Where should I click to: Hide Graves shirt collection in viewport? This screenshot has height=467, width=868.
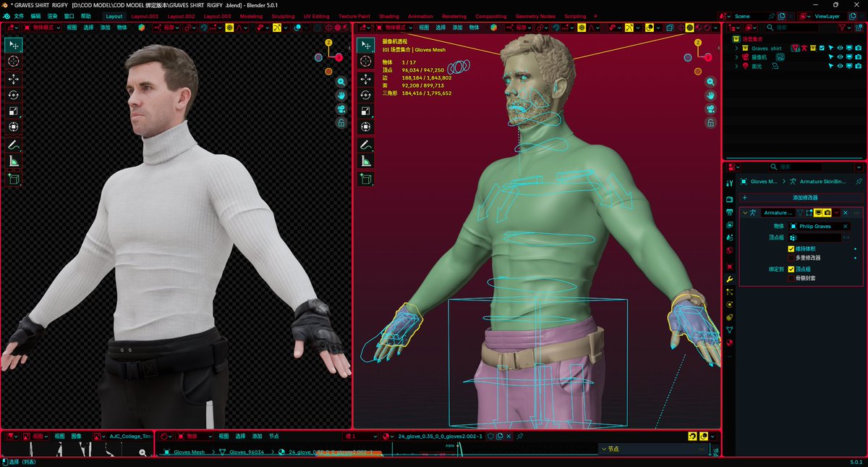pyautogui.click(x=840, y=49)
